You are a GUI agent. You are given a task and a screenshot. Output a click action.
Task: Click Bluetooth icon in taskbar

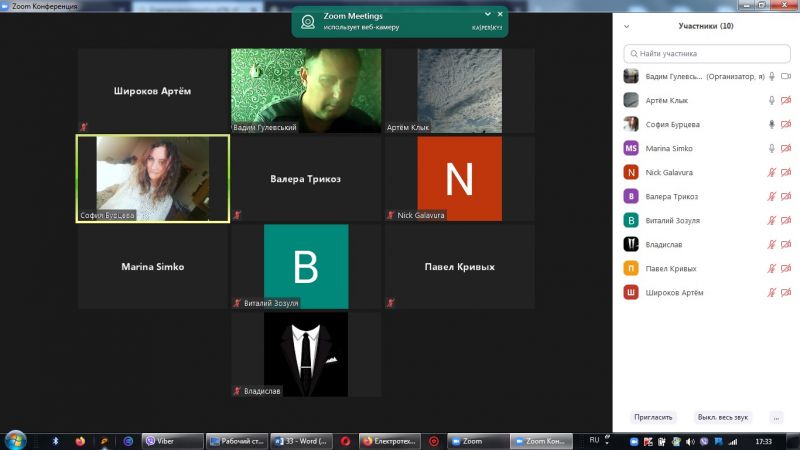click(55, 441)
